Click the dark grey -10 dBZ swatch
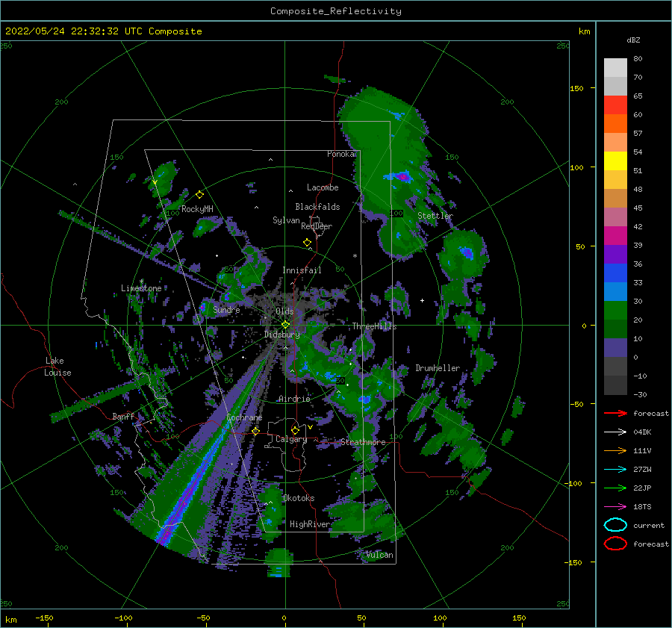Image resolution: width=672 pixels, height=628 pixels. 615,385
